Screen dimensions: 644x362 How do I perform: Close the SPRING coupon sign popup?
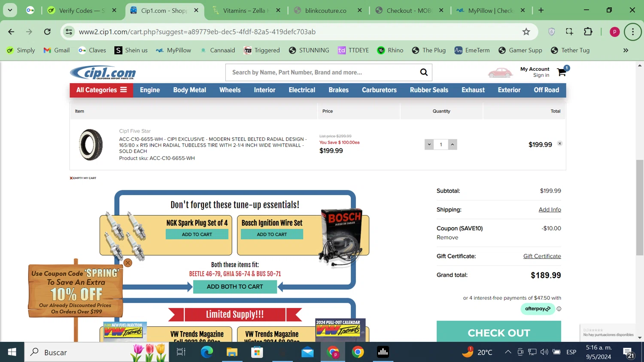[x=128, y=263]
